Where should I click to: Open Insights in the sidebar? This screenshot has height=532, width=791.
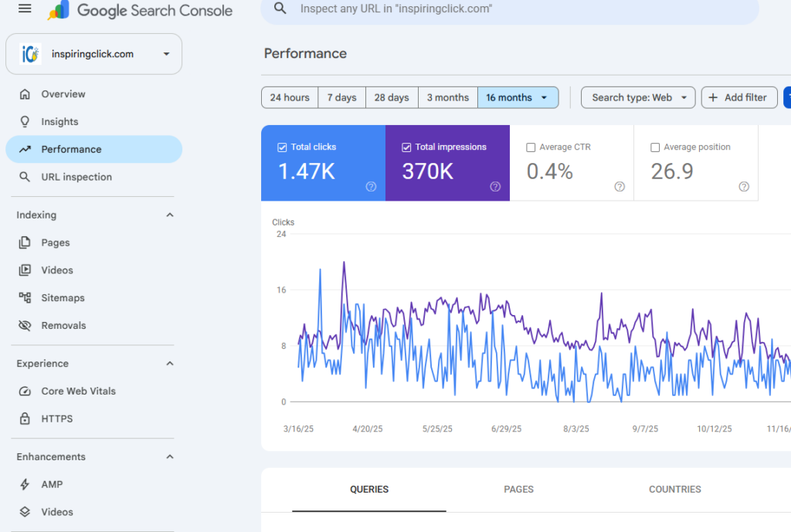coord(93,122)
